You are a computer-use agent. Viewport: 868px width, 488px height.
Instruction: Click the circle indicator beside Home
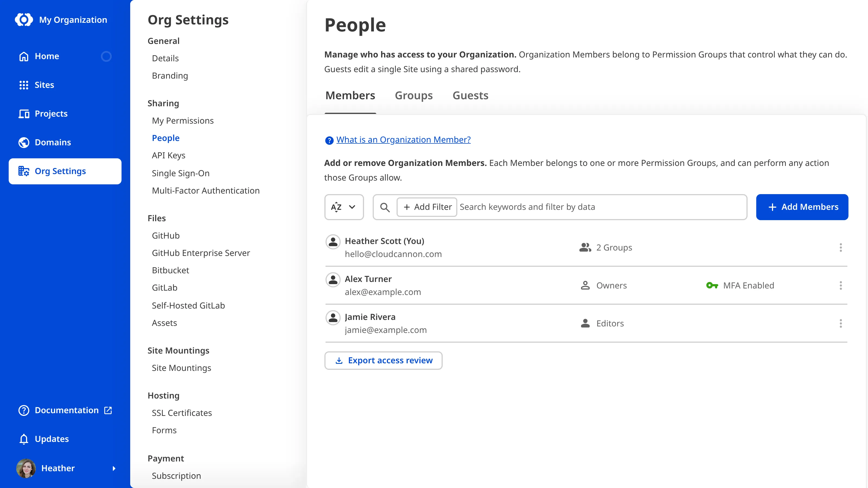[106, 56]
